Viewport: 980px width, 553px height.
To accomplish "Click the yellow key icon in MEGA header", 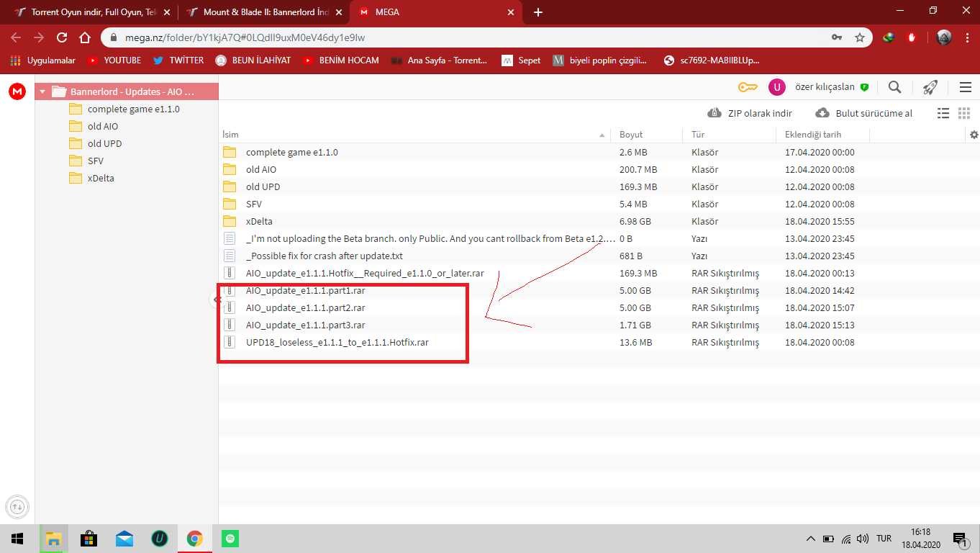I will click(748, 87).
